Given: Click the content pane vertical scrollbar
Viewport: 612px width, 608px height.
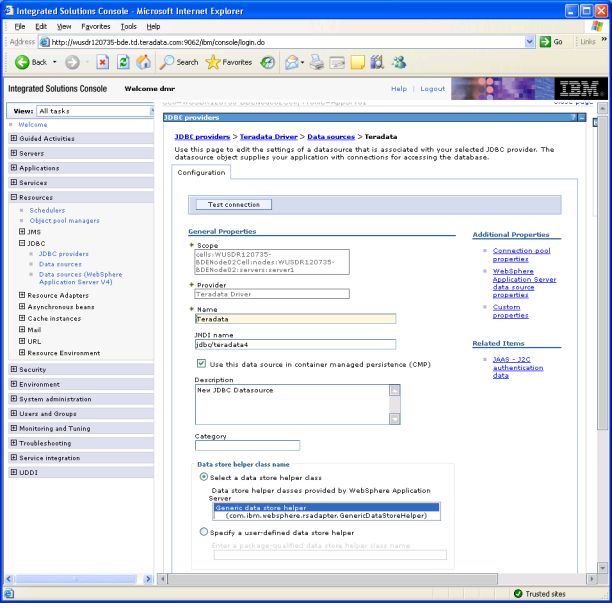Looking at the screenshot, I should point(602,273).
